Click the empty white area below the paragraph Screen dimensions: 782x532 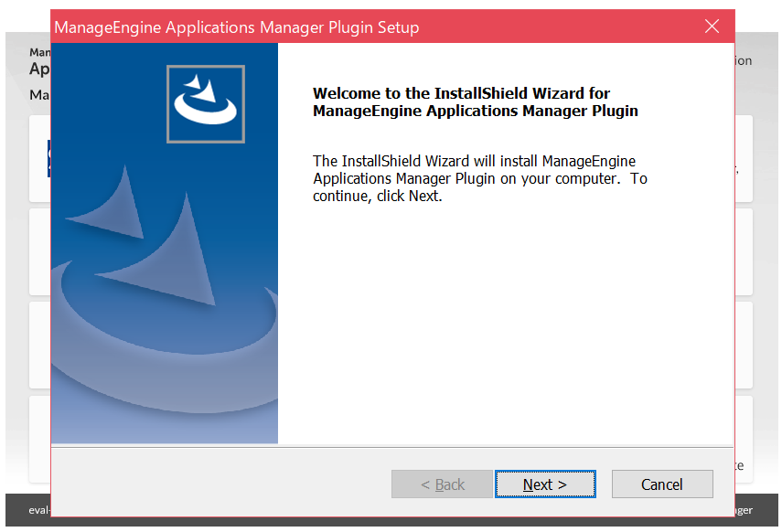pos(503,329)
